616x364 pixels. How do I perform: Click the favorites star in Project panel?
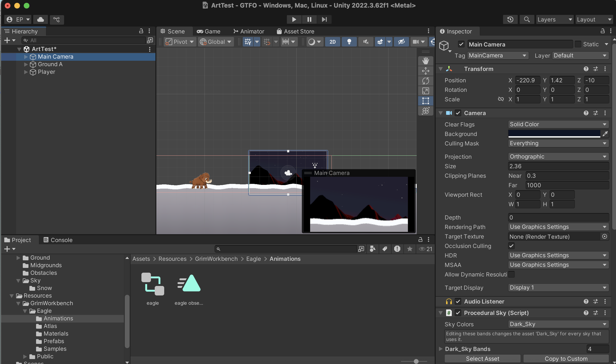[410, 249]
